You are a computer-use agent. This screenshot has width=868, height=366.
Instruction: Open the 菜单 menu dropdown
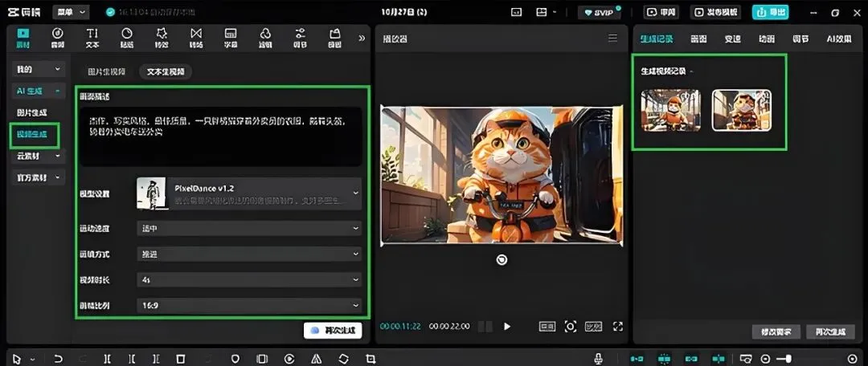[x=71, y=11]
